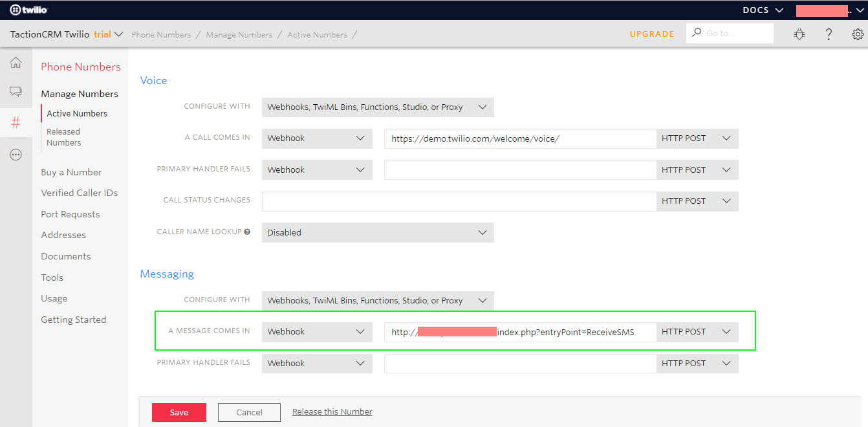Viewport: 868px width, 427px height.
Task: Open Buy a Number page
Action: click(71, 172)
